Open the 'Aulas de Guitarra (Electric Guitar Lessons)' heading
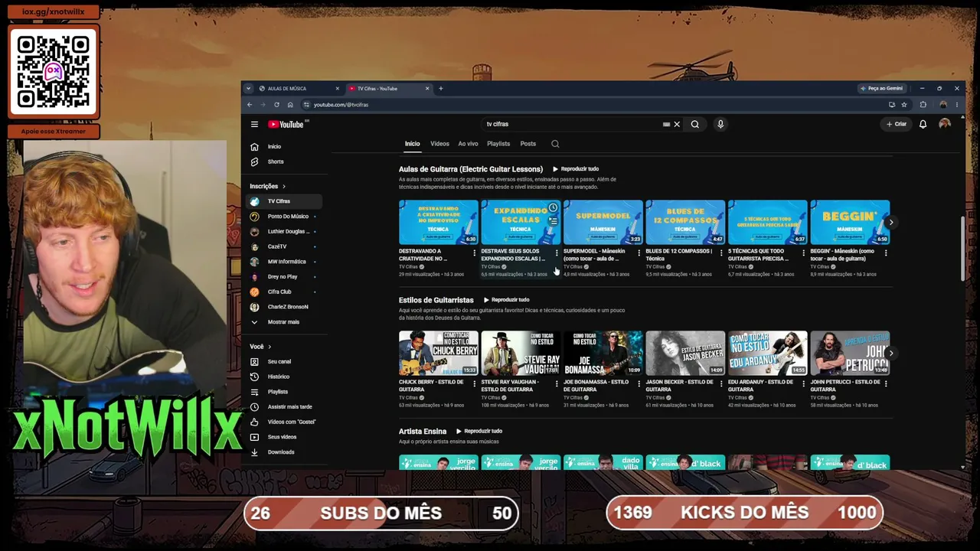 tap(471, 169)
